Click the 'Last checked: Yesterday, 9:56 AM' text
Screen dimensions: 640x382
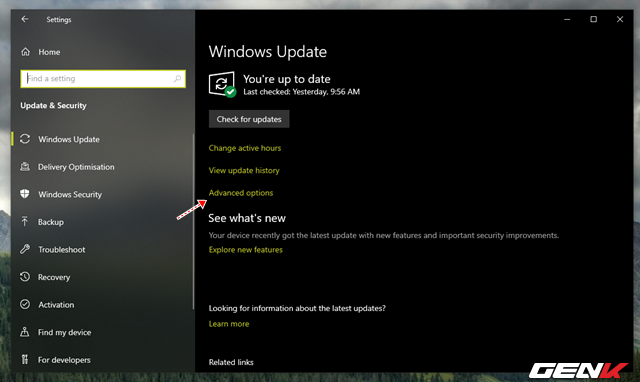[x=302, y=92]
